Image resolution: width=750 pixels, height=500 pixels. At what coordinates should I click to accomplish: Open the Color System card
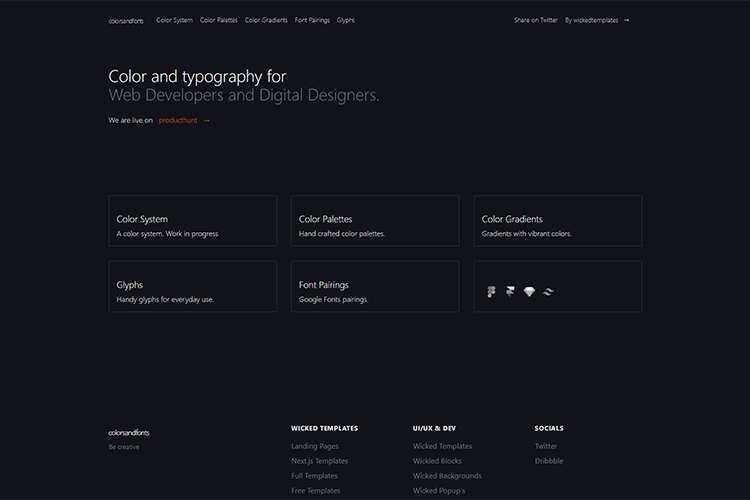[x=192, y=221]
